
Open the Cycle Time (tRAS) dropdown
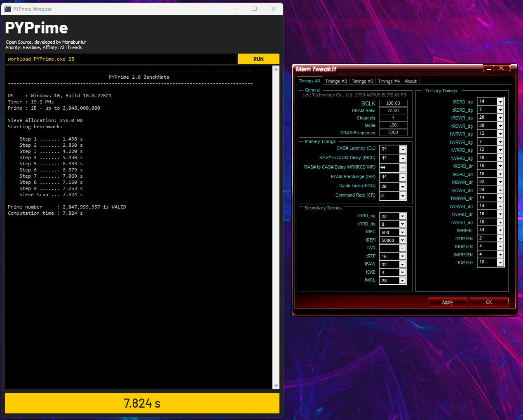[403, 187]
